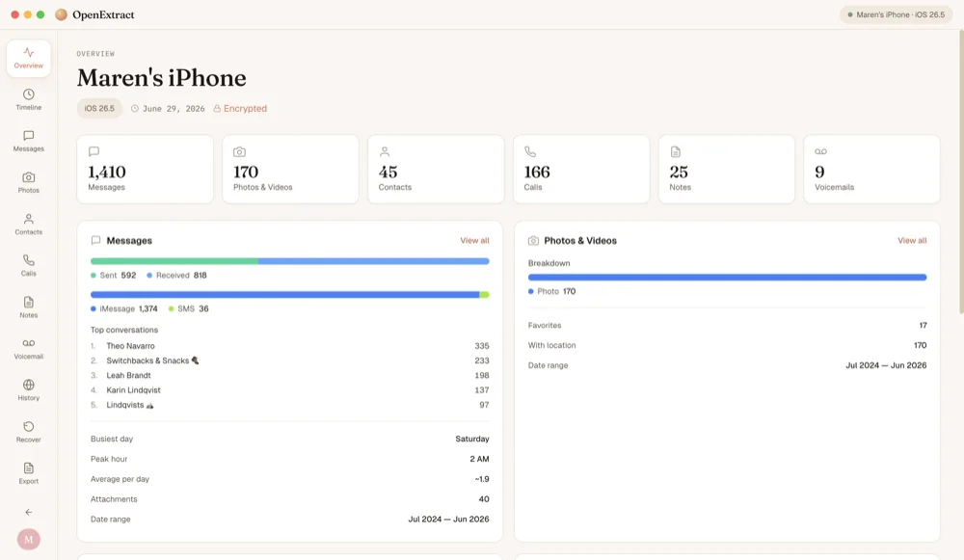964x560 pixels.
Task: Go to Contacts in the sidebar
Action: pyautogui.click(x=28, y=225)
